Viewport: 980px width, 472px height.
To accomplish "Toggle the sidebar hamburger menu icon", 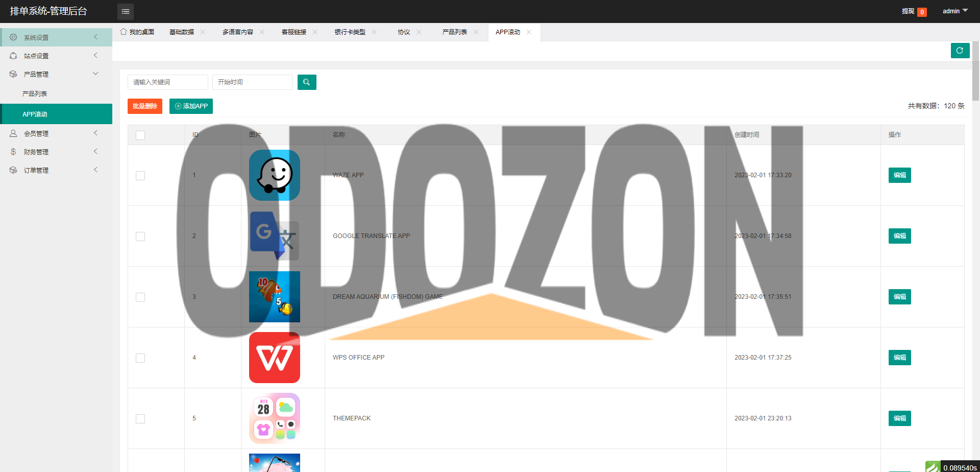I will click(126, 11).
